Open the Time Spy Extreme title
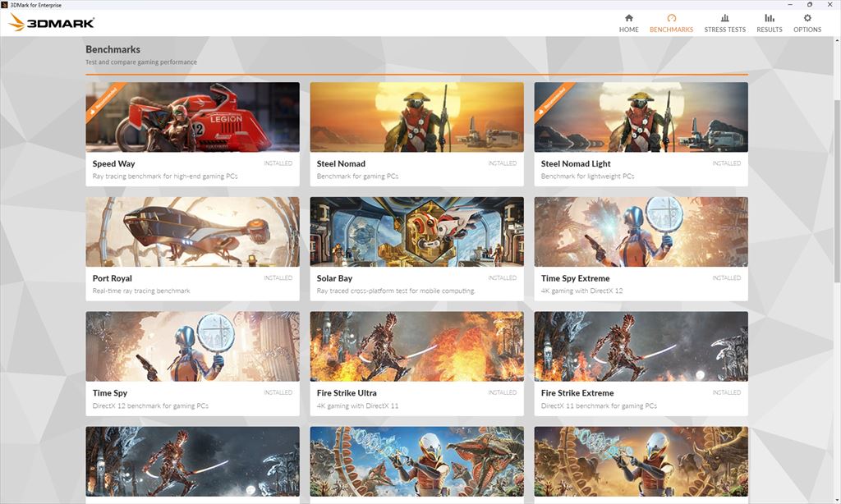This screenshot has width=841, height=504. tap(575, 278)
